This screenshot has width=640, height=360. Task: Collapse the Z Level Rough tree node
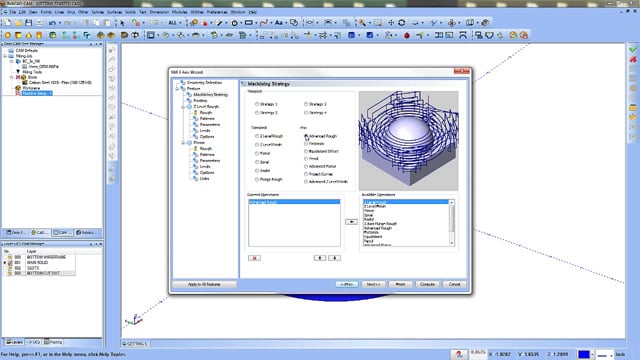click(x=183, y=107)
